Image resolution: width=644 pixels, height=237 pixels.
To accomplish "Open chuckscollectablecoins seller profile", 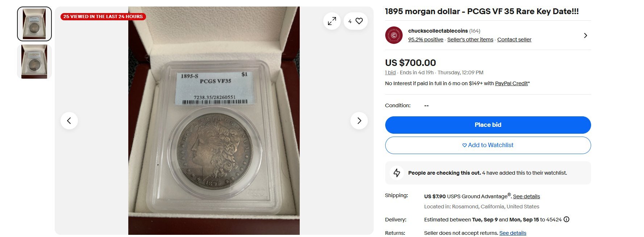I will point(438,31).
